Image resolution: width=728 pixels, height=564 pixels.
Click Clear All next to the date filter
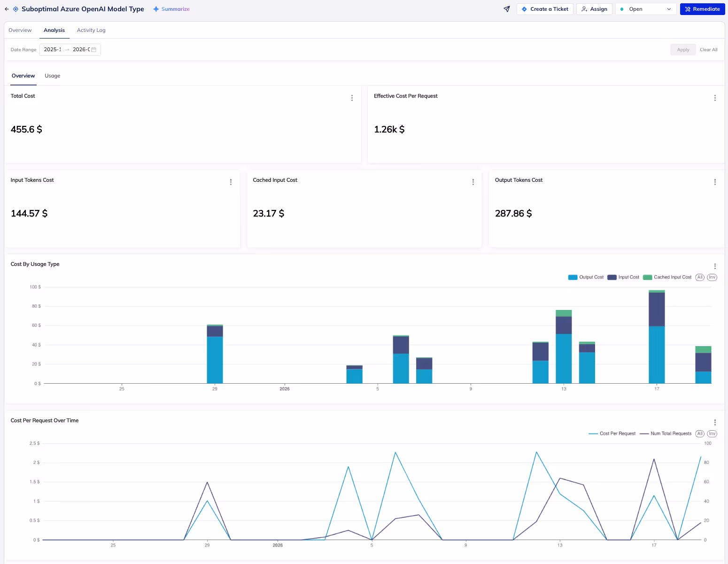pyautogui.click(x=708, y=49)
